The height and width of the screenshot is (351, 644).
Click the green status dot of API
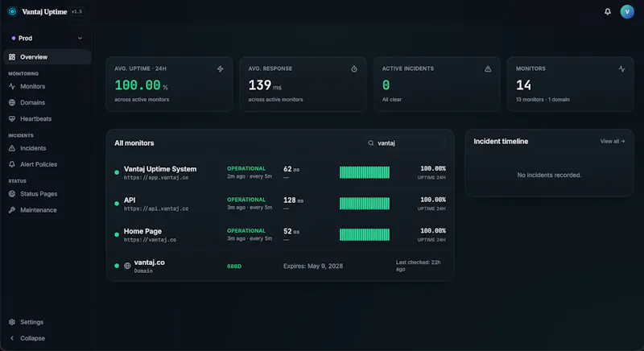coord(117,204)
